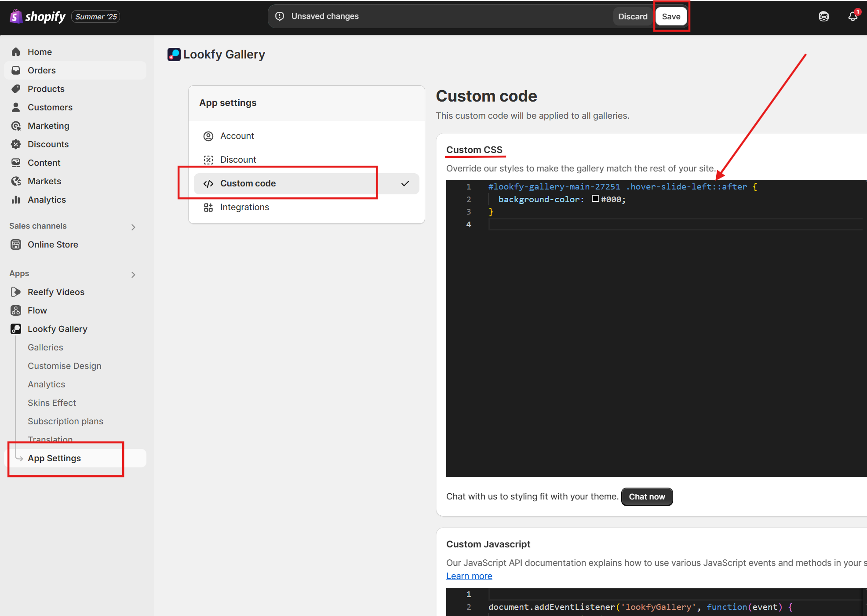This screenshot has width=867, height=616.
Task: Open Lookfy Gallery Analytics submenu item
Action: 46,384
